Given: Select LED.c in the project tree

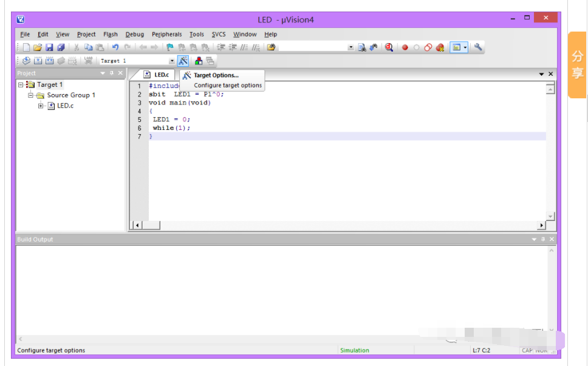Looking at the screenshot, I should click(65, 106).
